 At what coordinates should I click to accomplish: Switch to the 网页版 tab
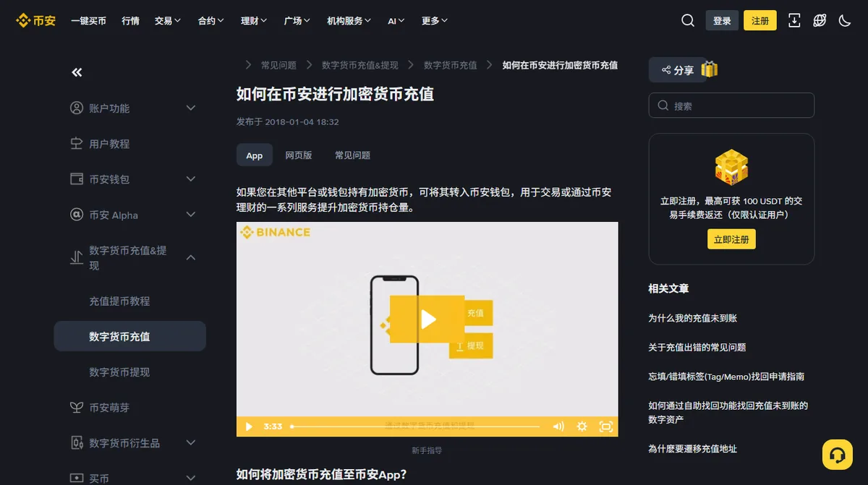(x=298, y=155)
